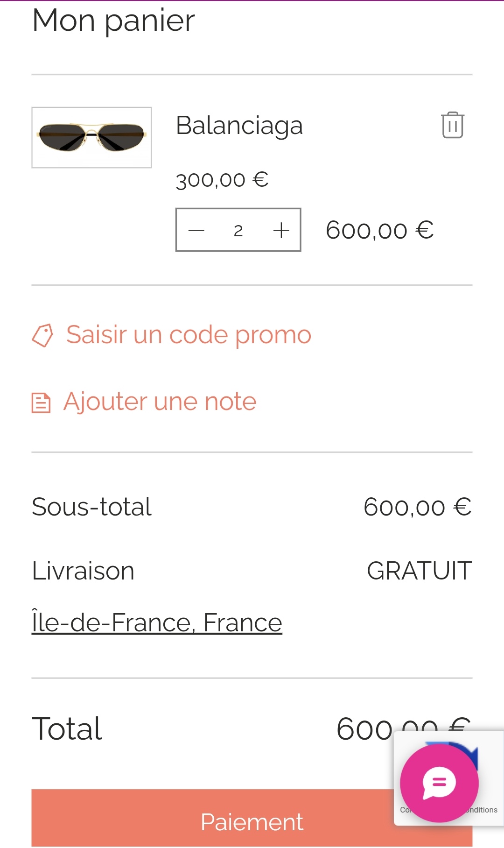Click the GRATUIT delivery cost
Viewport: 504px width, 848px height.
pos(419,571)
